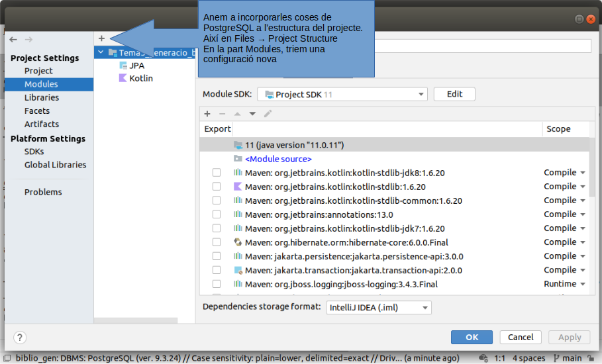Move dependency down with the down arrow

(252, 114)
